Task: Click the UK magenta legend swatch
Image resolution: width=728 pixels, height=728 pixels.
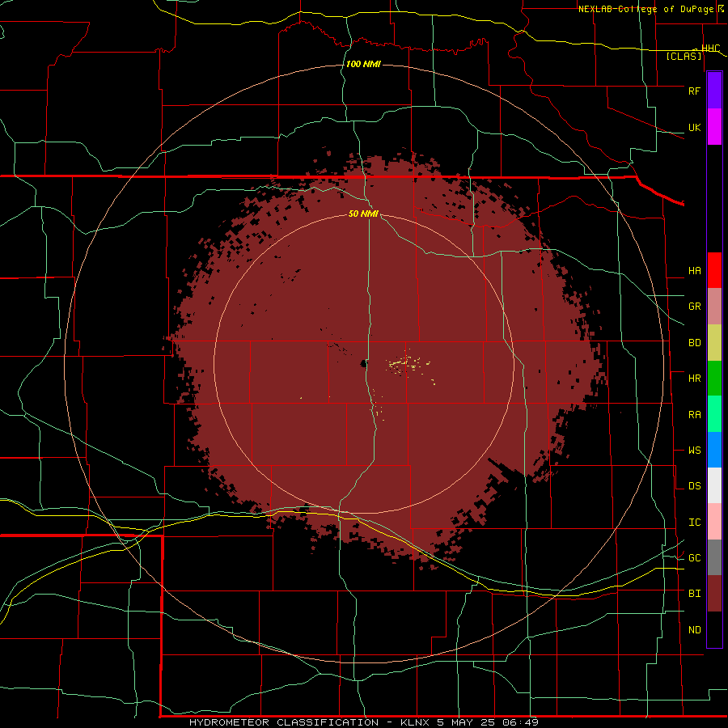Action: pos(714,127)
